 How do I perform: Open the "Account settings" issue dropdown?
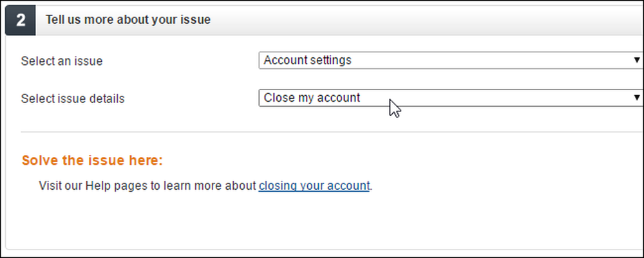(451, 60)
